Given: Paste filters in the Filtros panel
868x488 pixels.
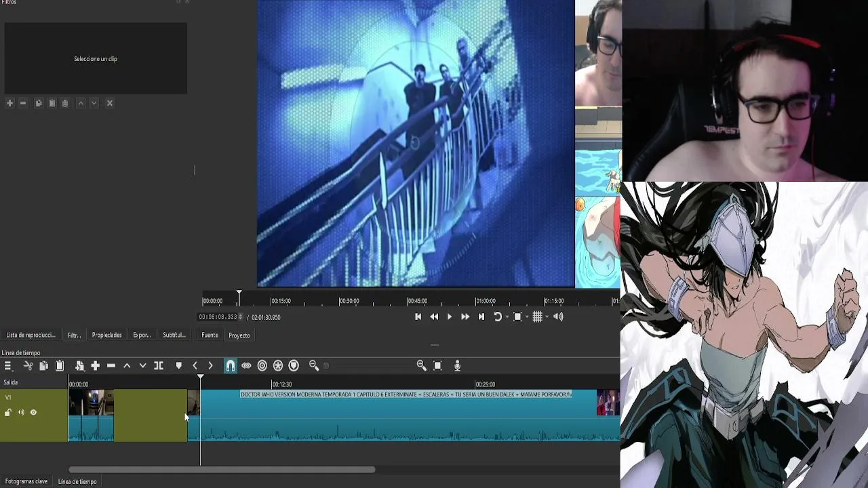Looking at the screenshot, I should 52,103.
